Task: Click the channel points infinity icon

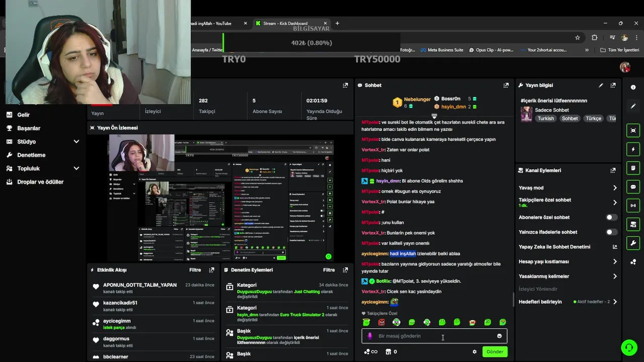Action: pos(371,352)
